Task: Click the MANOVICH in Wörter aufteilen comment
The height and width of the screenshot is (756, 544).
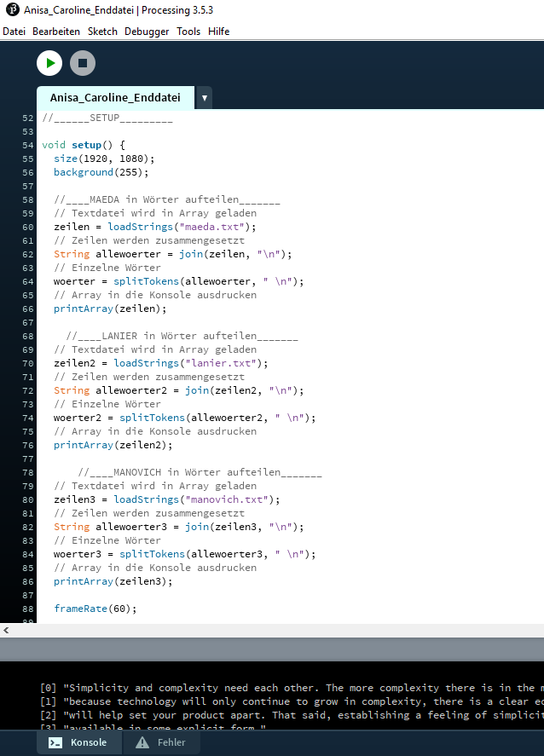Action: pos(200,472)
